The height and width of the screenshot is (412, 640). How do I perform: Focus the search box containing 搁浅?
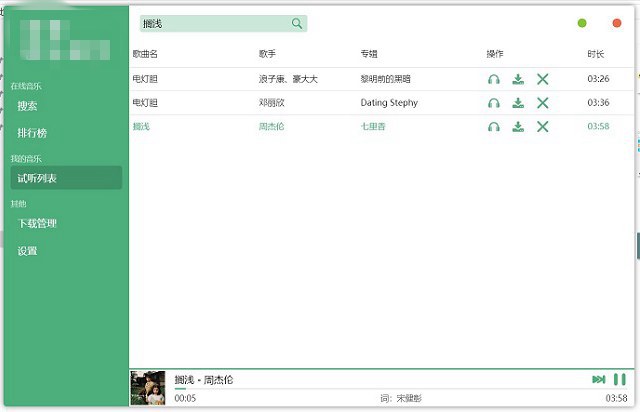click(223, 24)
